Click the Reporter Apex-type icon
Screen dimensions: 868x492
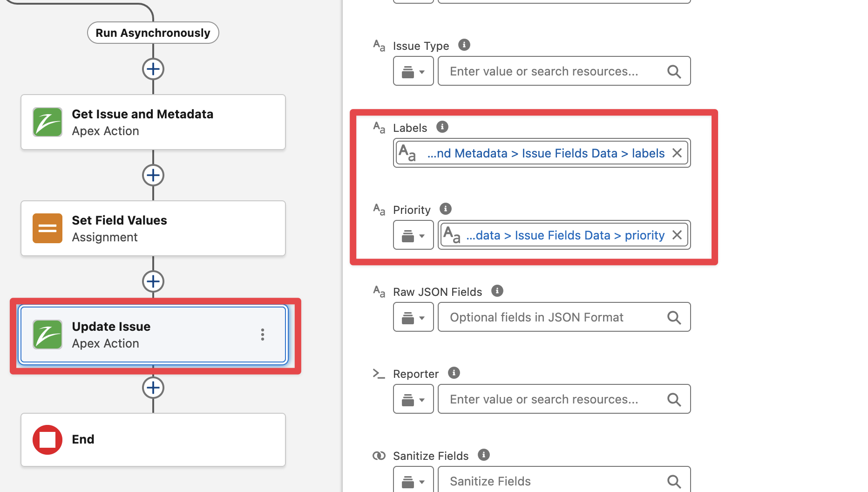click(379, 374)
